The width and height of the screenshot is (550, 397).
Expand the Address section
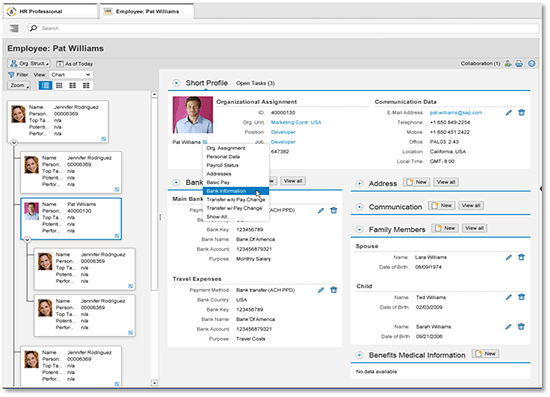[360, 183]
